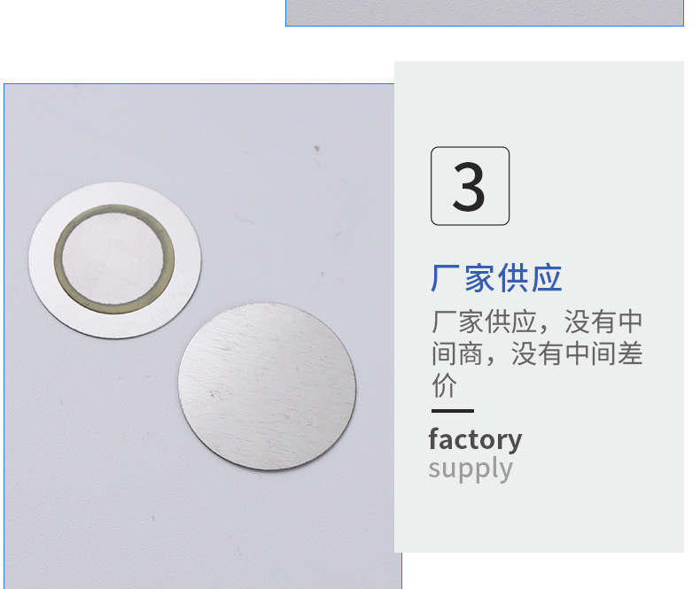Click the digit 3 inside the box
The width and height of the screenshot is (700, 589).
[x=469, y=186]
